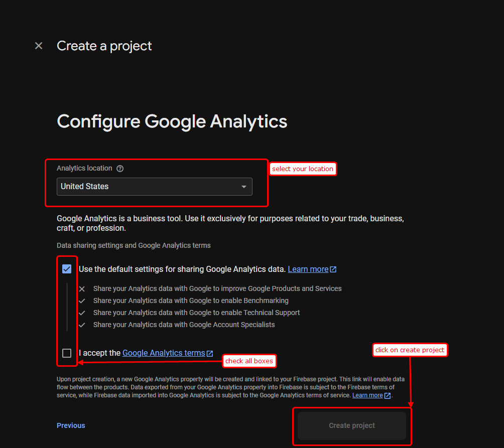Go back using the Previous link
The width and height of the screenshot is (504, 448).
coord(71,425)
